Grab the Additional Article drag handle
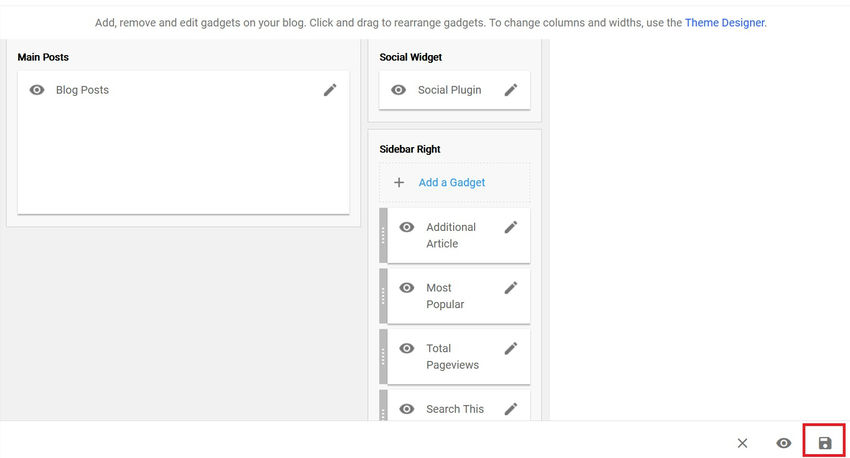The height and width of the screenshot is (458, 850). coord(383,236)
